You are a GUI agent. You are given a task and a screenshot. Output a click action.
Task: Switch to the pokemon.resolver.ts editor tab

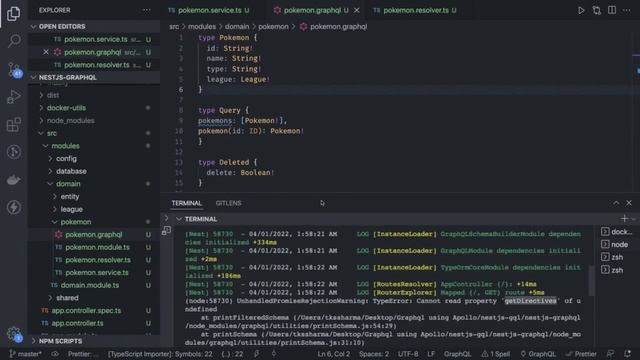click(x=416, y=10)
